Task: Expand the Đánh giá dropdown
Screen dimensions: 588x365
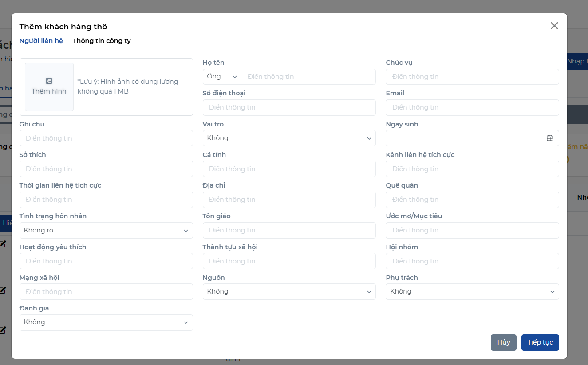Action: (106, 322)
